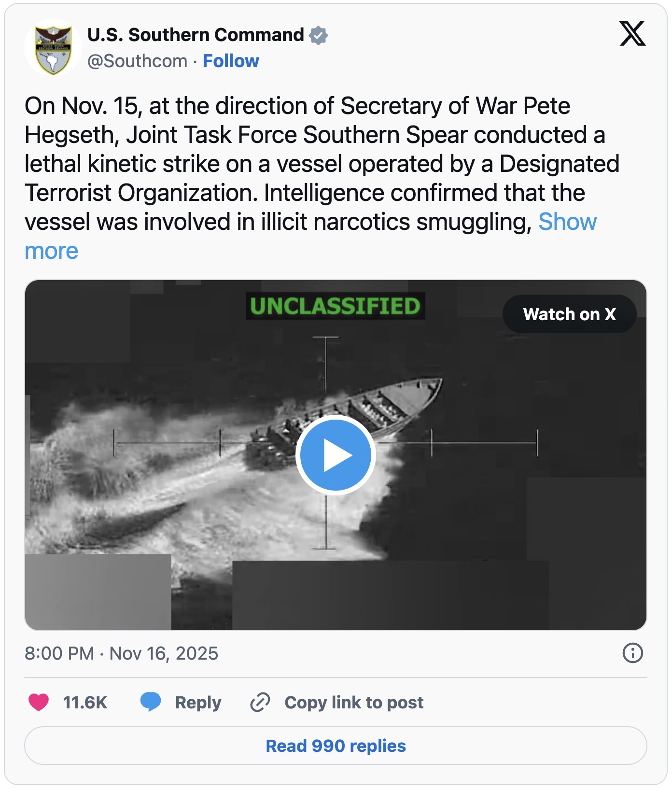
Task: Expand the post with Show more
Action: 567,222
